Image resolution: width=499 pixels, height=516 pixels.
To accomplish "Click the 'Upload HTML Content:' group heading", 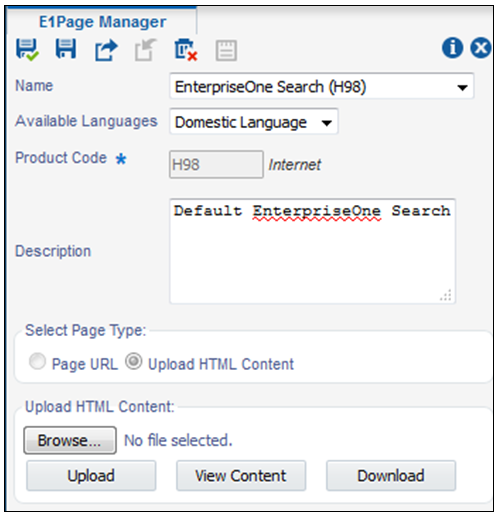I will click(x=100, y=407).
